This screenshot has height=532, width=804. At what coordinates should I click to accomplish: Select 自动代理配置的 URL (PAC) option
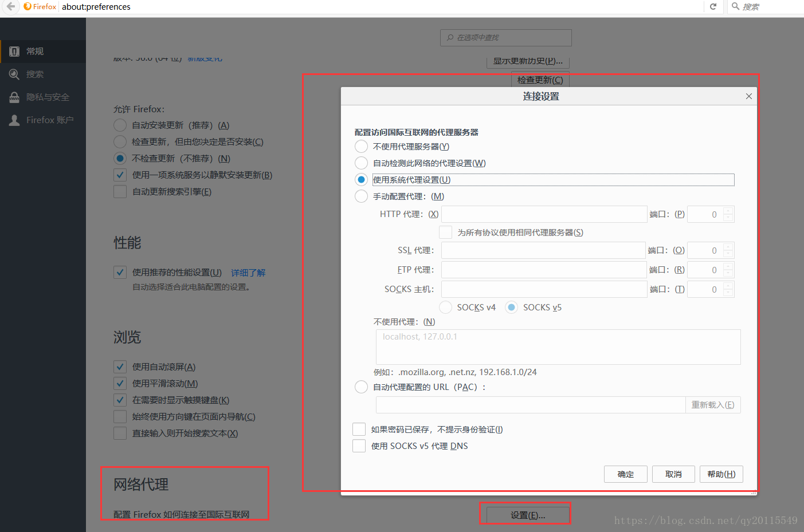361,387
